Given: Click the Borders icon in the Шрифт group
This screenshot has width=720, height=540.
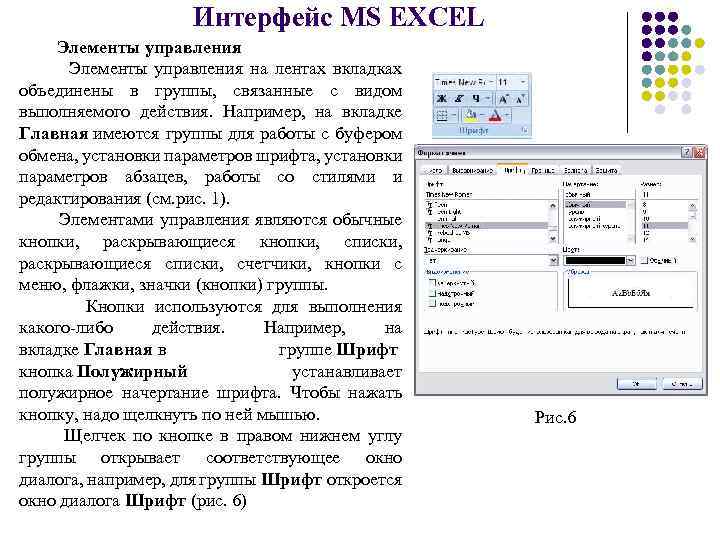Looking at the screenshot, I should (x=442, y=115).
